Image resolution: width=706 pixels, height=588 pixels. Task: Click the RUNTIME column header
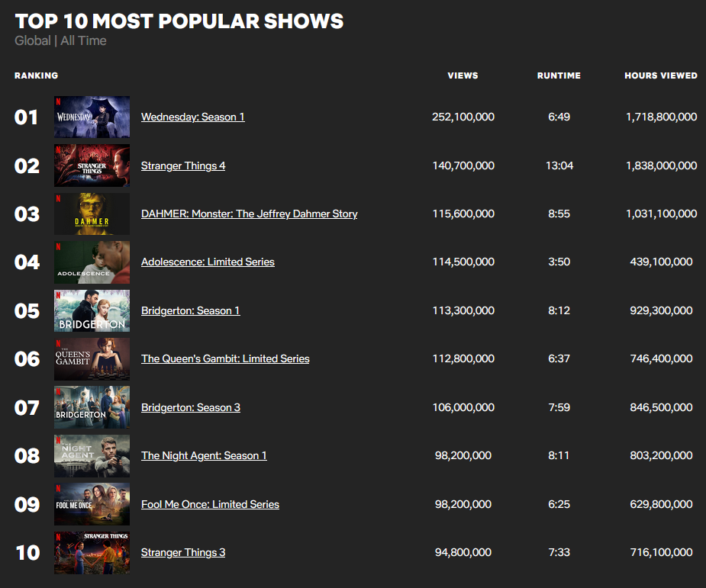[x=559, y=76]
